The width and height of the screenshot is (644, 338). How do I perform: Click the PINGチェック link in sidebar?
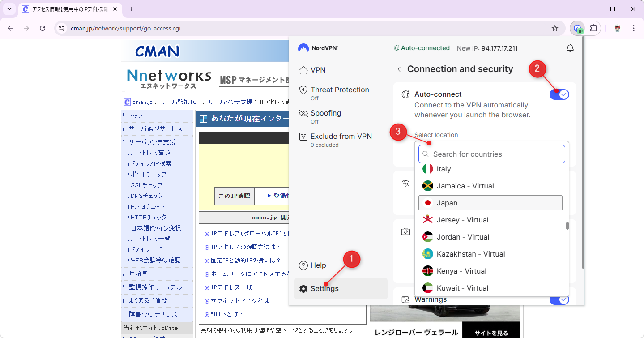pos(148,206)
